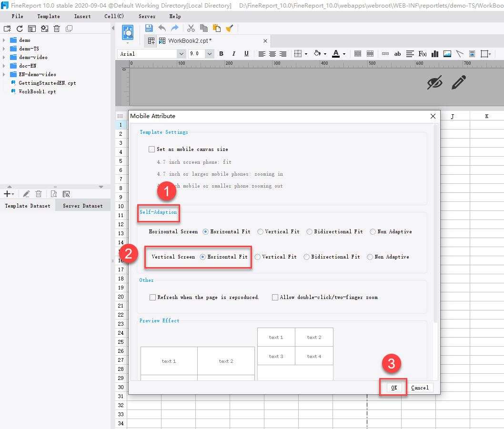The height and width of the screenshot is (429, 504).
Task: Merge cells using the merge icon
Action: click(x=358, y=53)
